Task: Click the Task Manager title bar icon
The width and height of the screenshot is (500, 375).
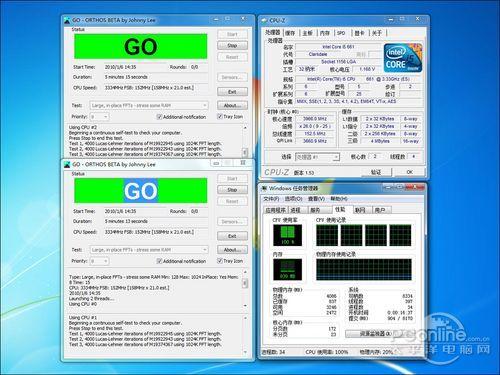Action: [264, 188]
